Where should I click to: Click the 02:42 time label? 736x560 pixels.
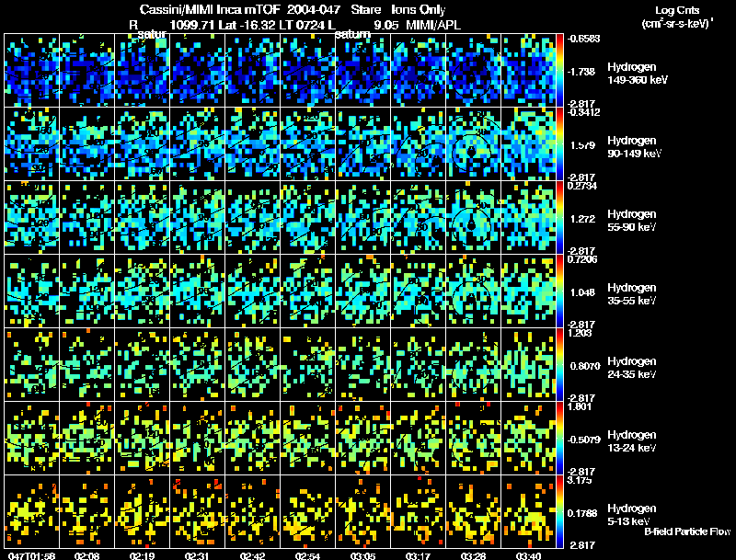(252, 555)
